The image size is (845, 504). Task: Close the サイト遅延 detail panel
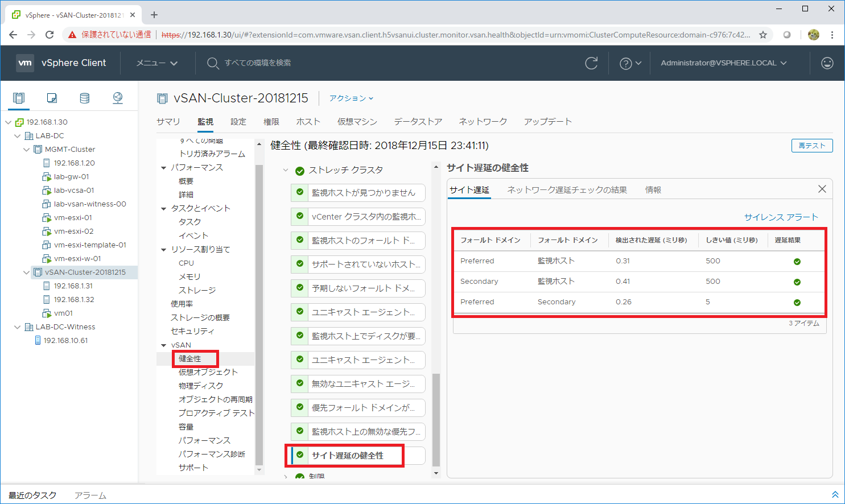click(822, 189)
